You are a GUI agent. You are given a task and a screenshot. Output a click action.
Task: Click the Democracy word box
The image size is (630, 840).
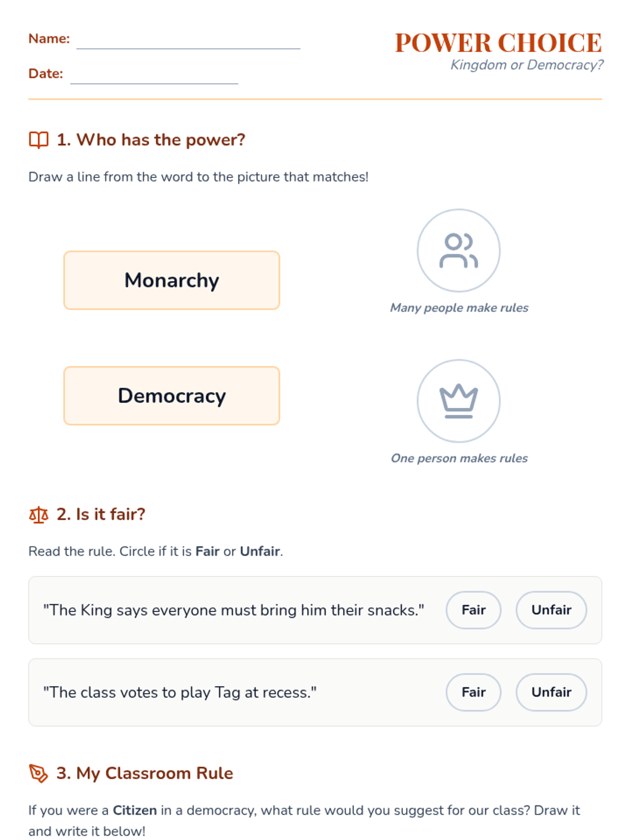(x=172, y=396)
